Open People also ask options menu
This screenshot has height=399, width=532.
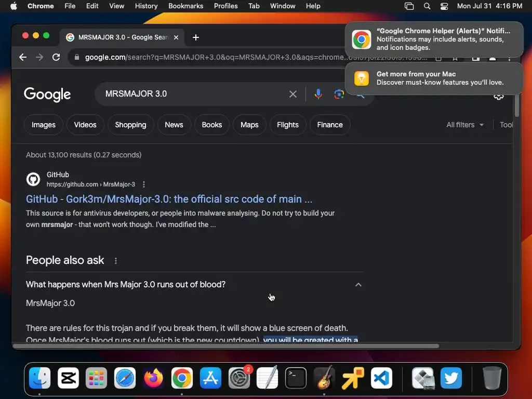(x=116, y=261)
